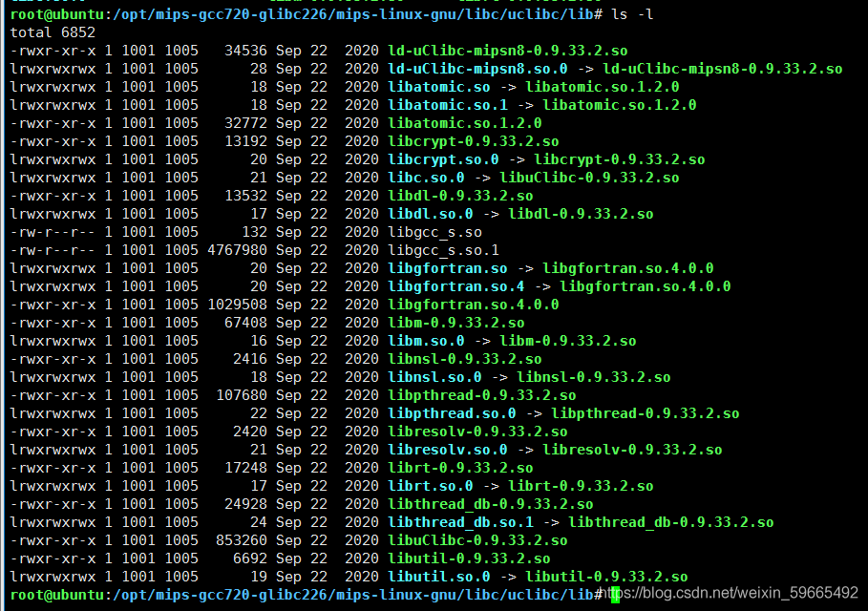Viewport: 868px width, 611px height.
Task: Click the libc.so.0 symlink name
Action: 426,178
